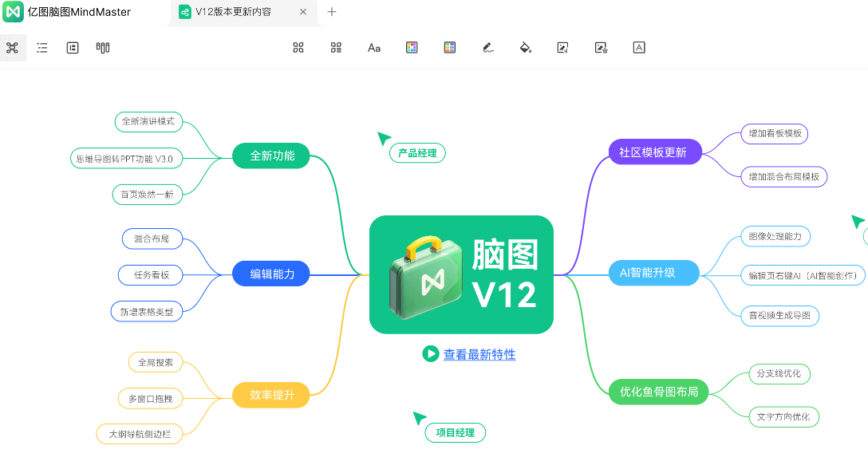Open font settings with the Aa icon
The image size is (868, 469).
pyautogui.click(x=373, y=47)
